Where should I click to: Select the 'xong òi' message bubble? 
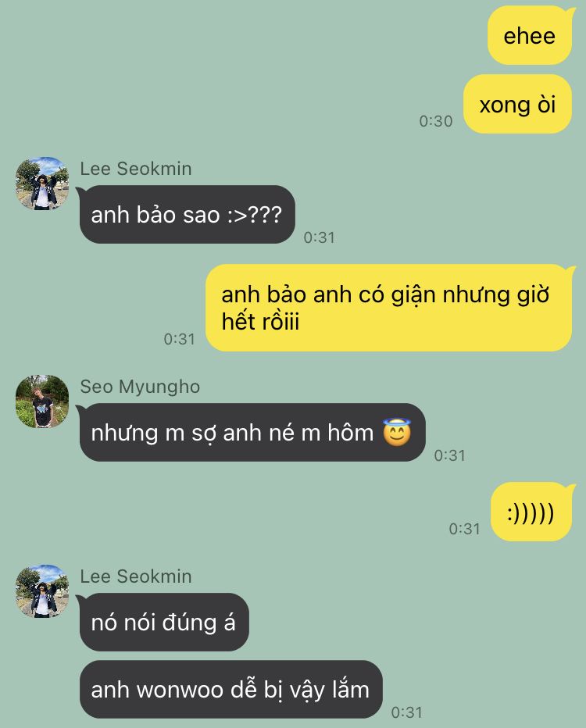[517, 105]
